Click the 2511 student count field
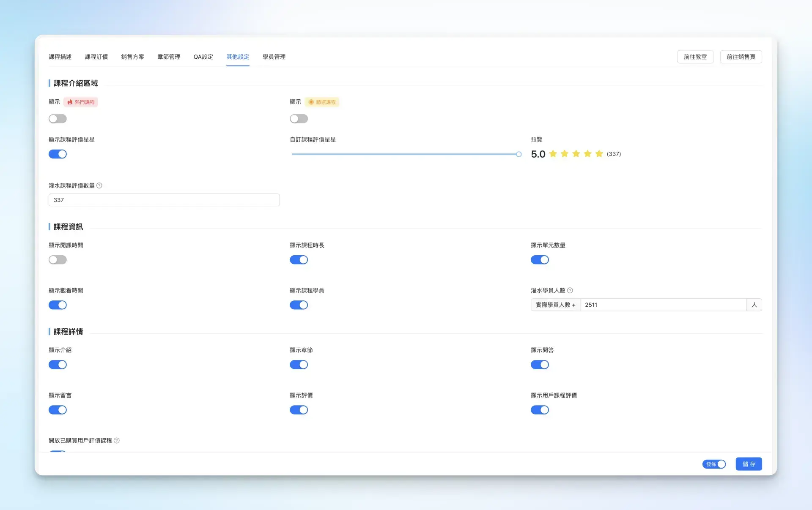Image resolution: width=812 pixels, height=510 pixels. coord(662,305)
